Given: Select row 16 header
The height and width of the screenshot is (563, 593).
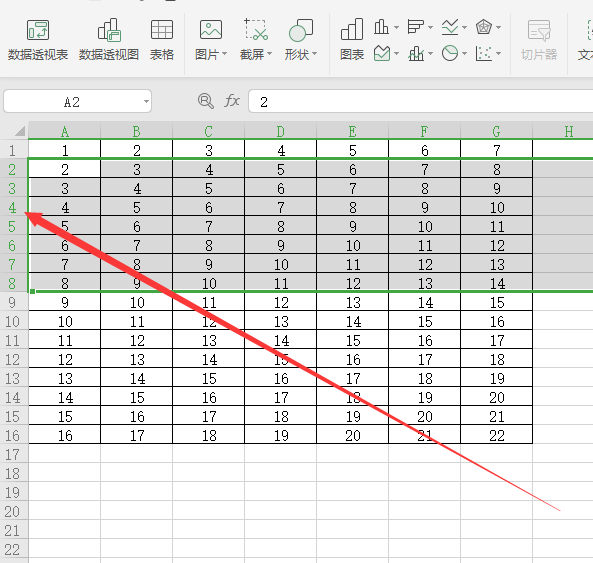Looking at the screenshot, I should click(x=14, y=434).
